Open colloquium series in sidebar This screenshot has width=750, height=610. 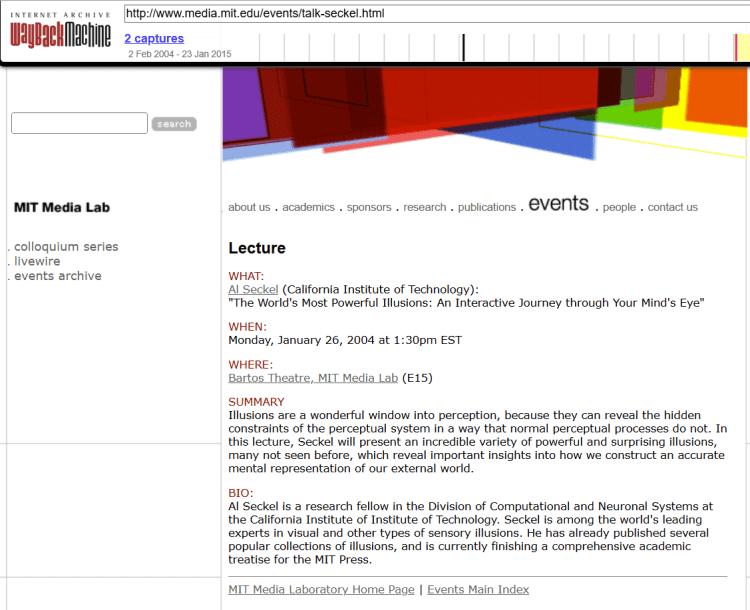(66, 246)
